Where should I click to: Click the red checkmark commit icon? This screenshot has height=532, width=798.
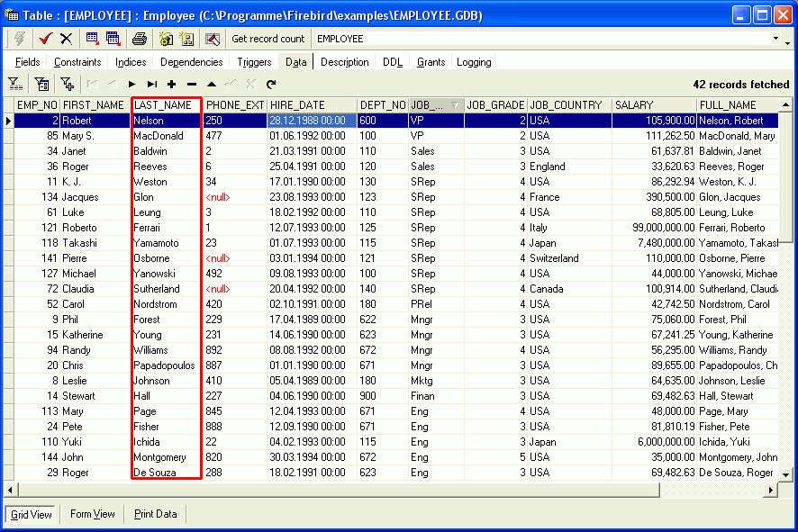click(x=46, y=39)
